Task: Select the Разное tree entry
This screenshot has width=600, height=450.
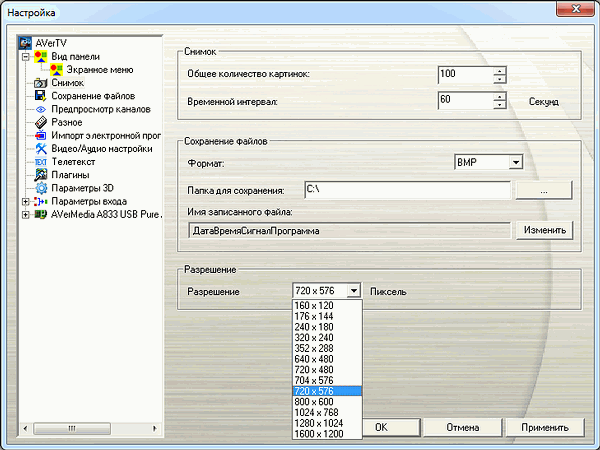Action: point(67,122)
